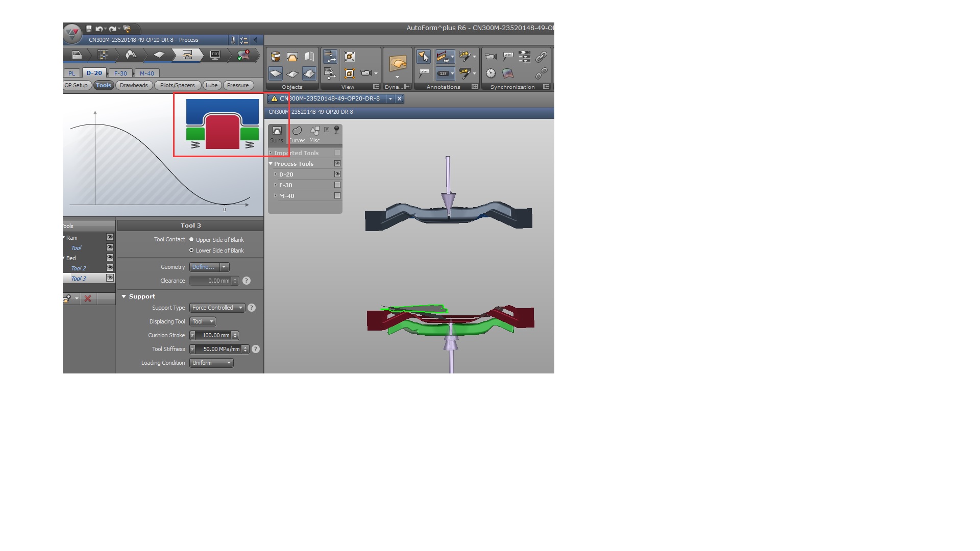This screenshot has height=551, width=980.
Task: Click the clock icon in Synchronization
Action: point(491,73)
